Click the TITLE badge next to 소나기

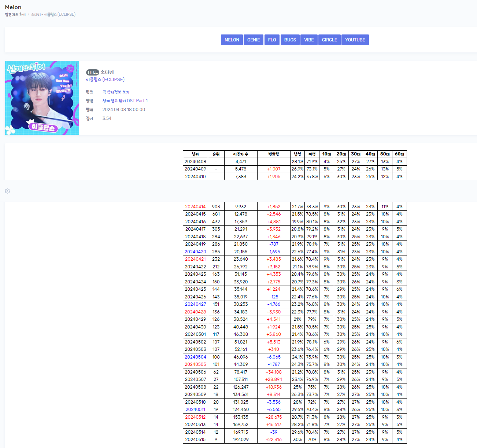pos(93,72)
